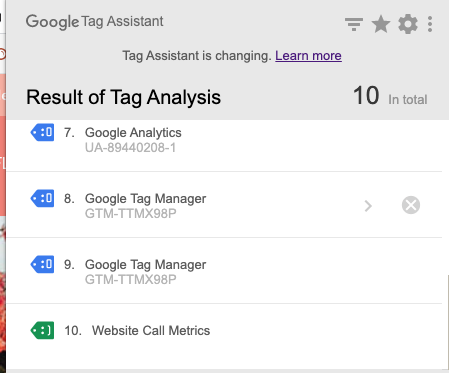The height and width of the screenshot is (373, 449).
Task: Click green tag icon for Website Call Metrics
Action: tap(42, 330)
